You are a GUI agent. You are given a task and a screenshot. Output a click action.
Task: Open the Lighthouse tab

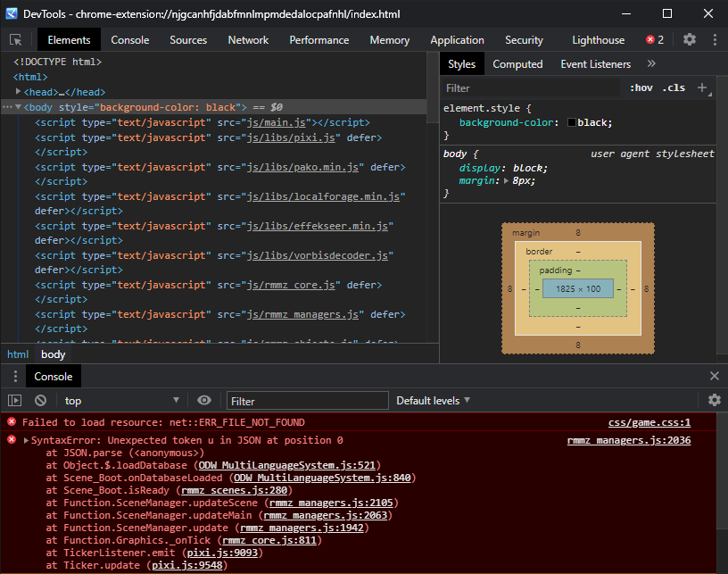[598, 40]
